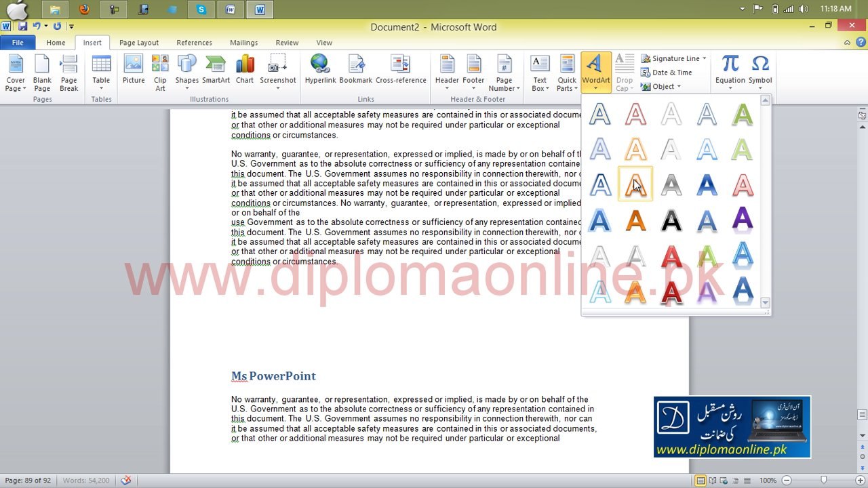Adjust the zoom slider handle

point(823,481)
